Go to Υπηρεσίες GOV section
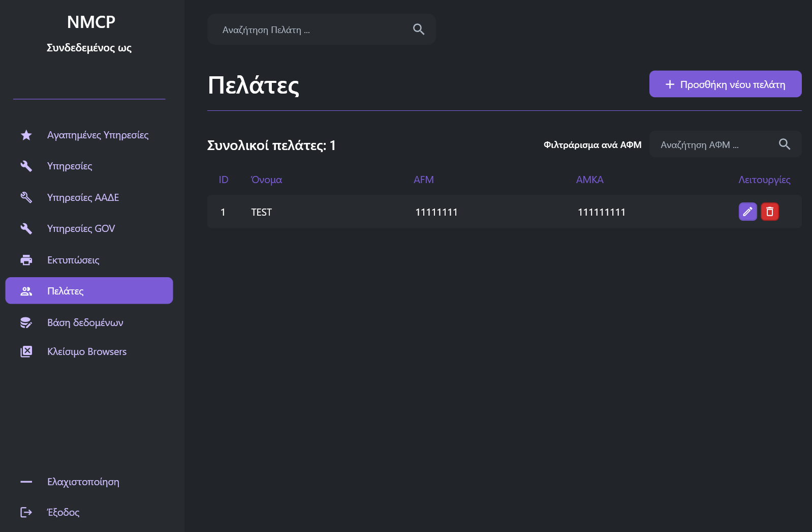This screenshot has height=532, width=812. [x=81, y=229]
